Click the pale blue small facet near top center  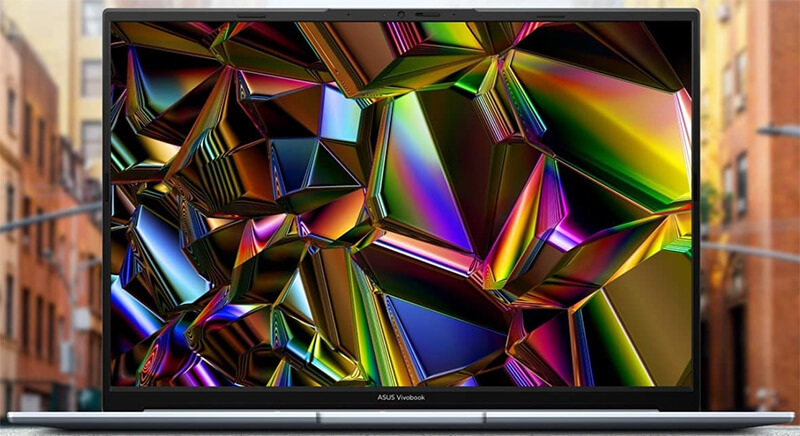click(338, 115)
